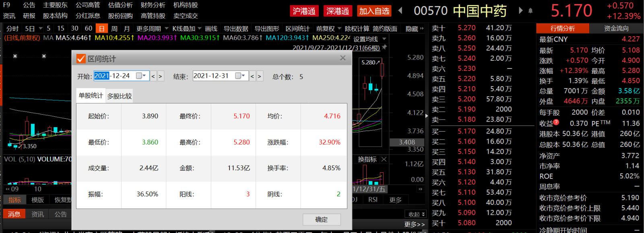
Task: Toggle the 沪港通 button
Action: click(304, 11)
